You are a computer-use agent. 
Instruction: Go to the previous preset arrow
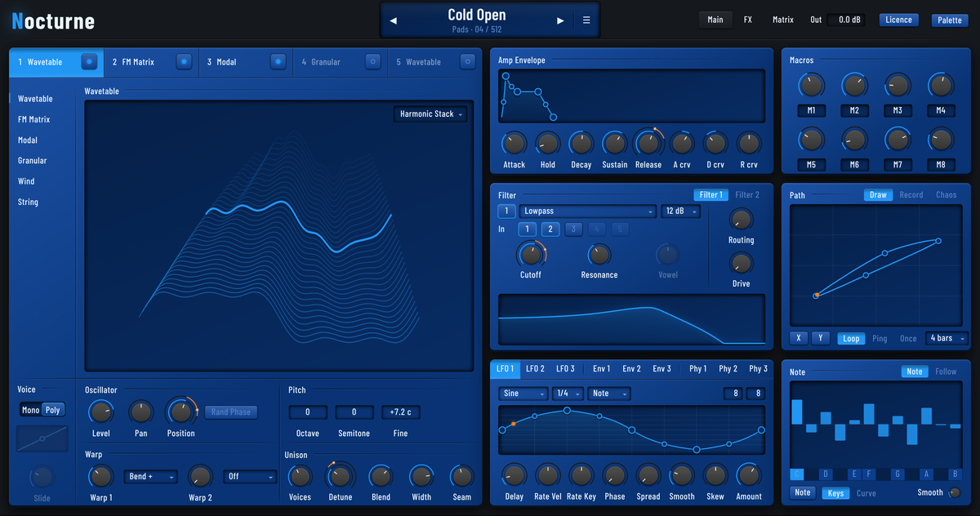393,20
